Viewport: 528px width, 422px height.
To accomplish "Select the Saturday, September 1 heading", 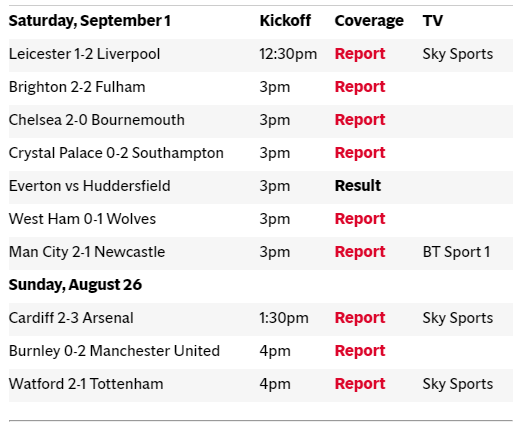I will 90,21.
